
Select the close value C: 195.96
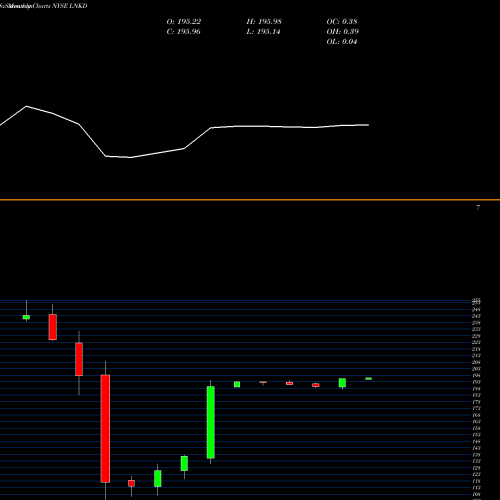tap(183, 32)
